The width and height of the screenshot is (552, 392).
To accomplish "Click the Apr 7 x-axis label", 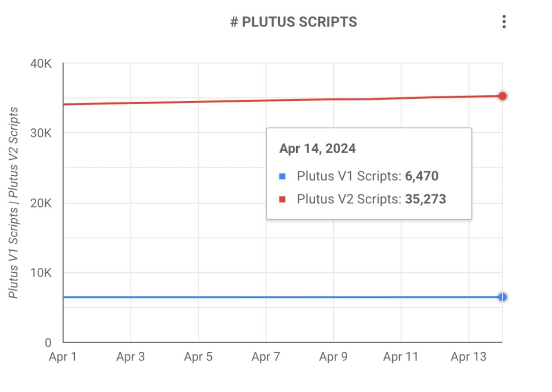I will pyautogui.click(x=266, y=357).
